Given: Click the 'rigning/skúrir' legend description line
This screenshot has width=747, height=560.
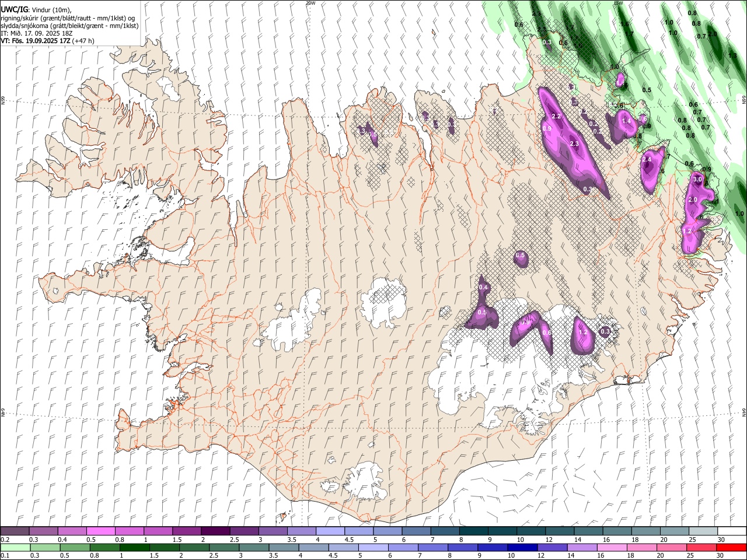Looking at the screenshot, I should [x=68, y=18].
